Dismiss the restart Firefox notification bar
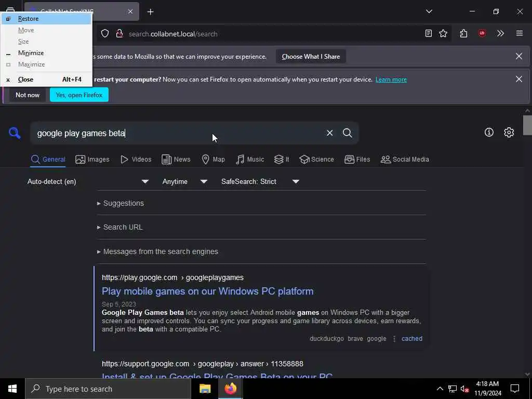The image size is (532, 399). (519, 79)
